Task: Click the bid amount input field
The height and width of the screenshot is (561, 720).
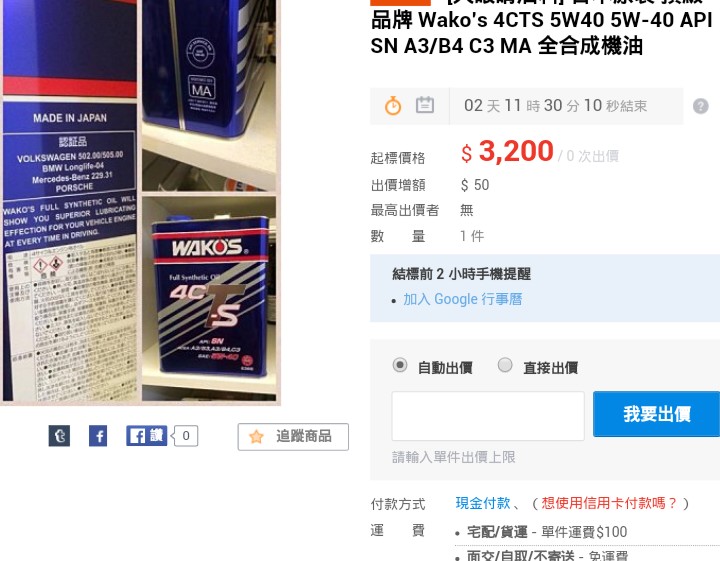Action: point(488,416)
